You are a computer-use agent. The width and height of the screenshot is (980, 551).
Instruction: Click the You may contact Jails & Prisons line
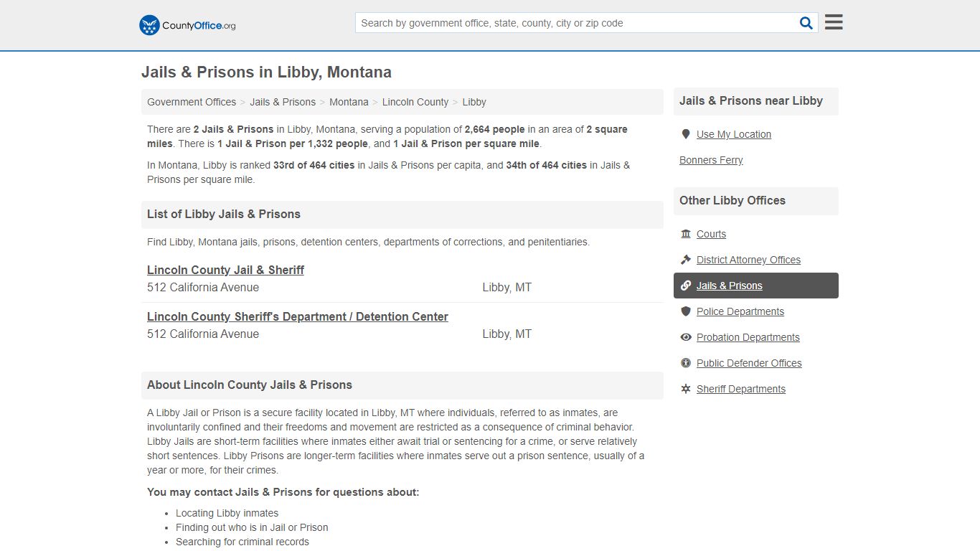click(283, 492)
